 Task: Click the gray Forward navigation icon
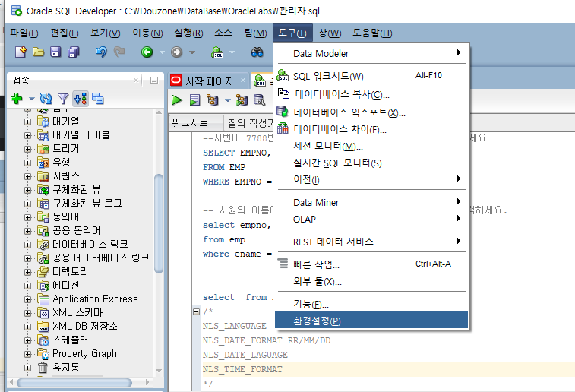[x=177, y=52]
